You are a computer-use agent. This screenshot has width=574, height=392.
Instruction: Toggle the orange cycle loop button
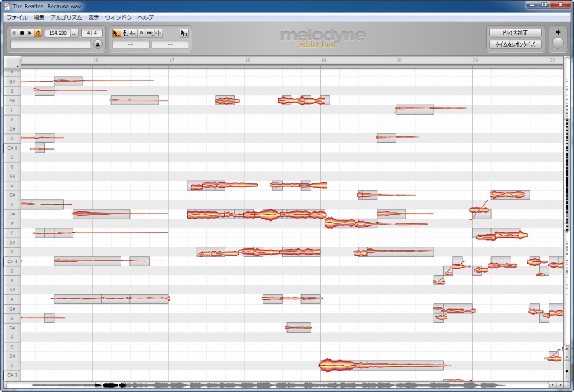[38, 33]
